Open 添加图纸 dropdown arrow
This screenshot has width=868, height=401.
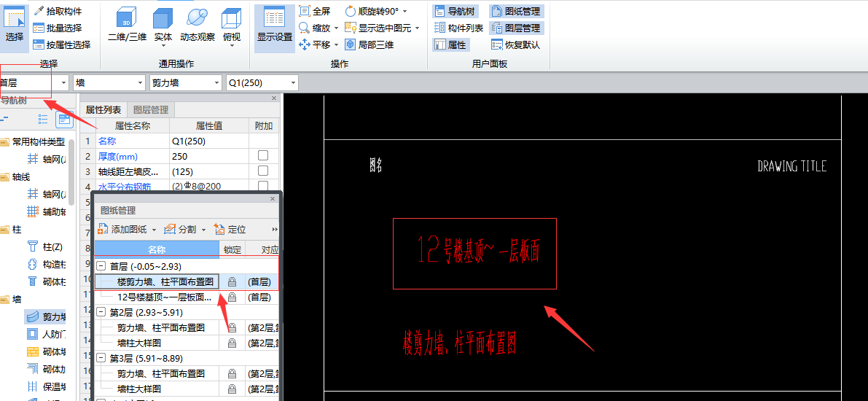coord(154,230)
